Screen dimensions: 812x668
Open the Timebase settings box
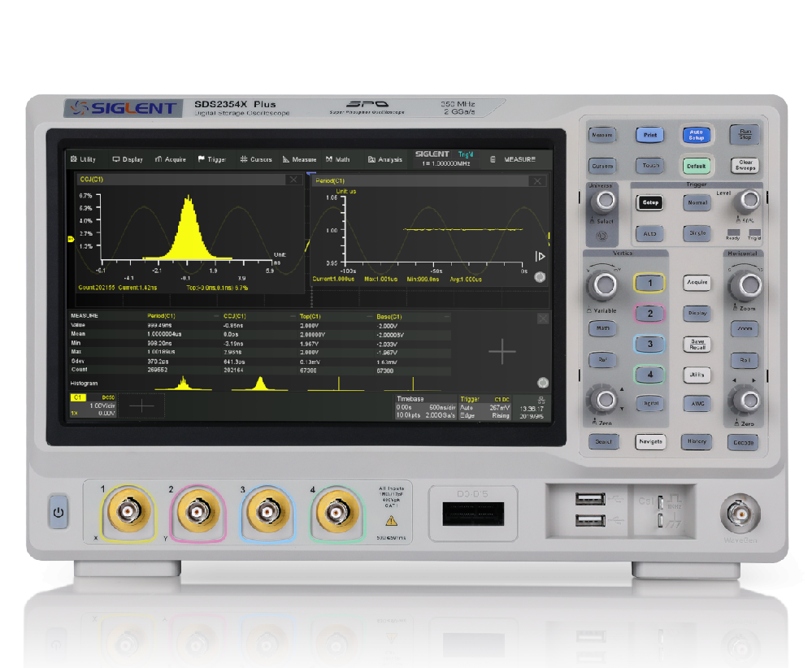[x=424, y=407]
